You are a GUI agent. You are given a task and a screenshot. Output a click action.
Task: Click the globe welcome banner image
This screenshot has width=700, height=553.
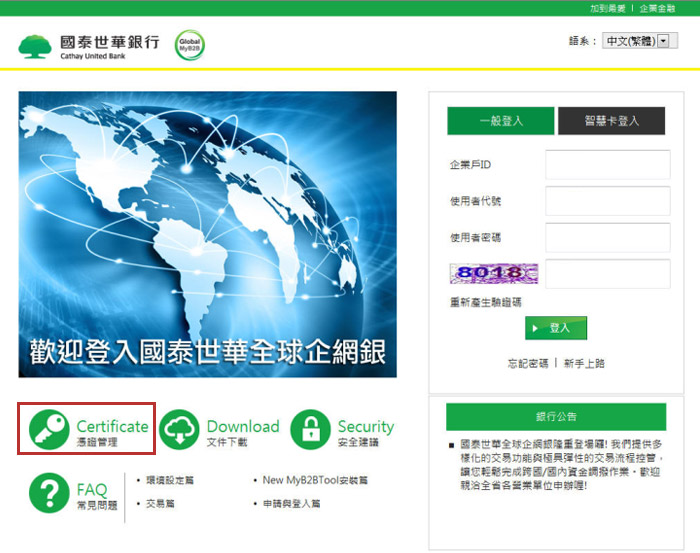tap(208, 234)
